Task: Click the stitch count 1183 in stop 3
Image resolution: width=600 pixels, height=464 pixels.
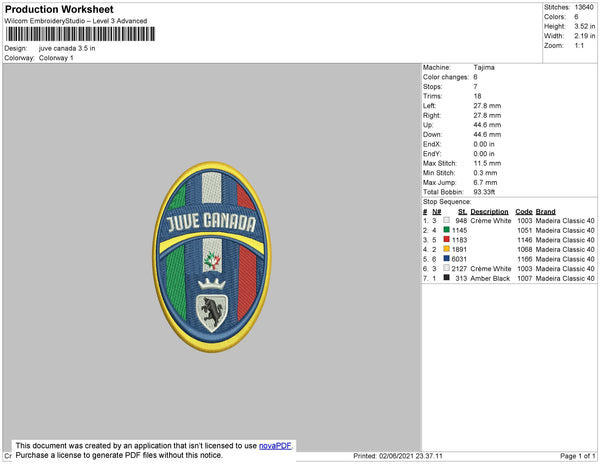Action: click(460, 240)
